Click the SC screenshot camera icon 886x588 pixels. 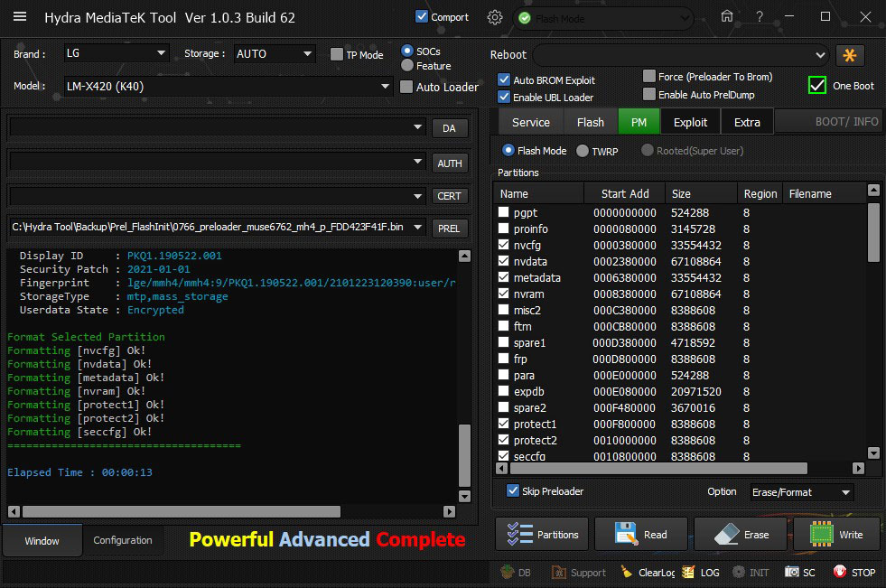pos(792,572)
